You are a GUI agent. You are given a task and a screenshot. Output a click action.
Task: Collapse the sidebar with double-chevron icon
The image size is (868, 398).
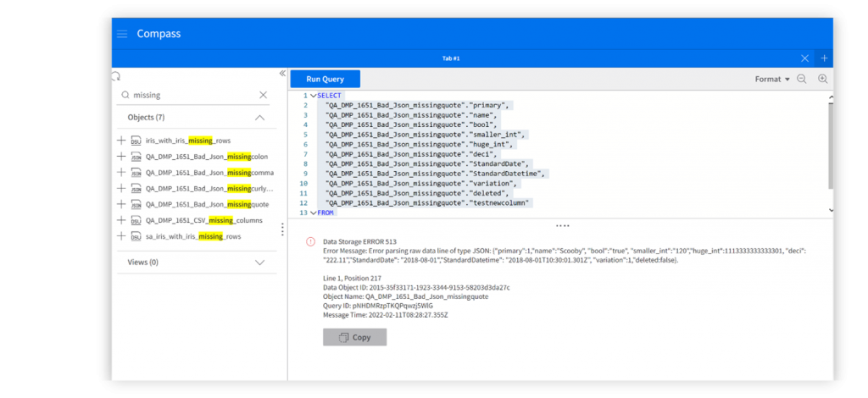[x=282, y=74]
